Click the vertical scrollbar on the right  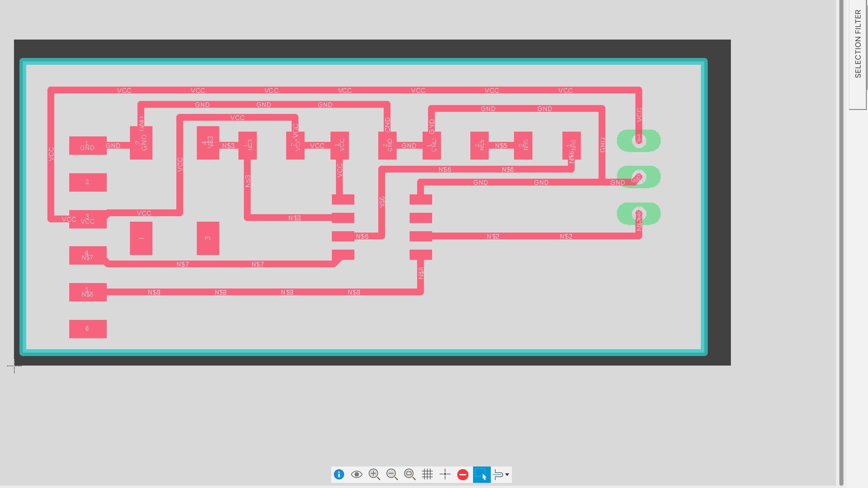coord(841,239)
